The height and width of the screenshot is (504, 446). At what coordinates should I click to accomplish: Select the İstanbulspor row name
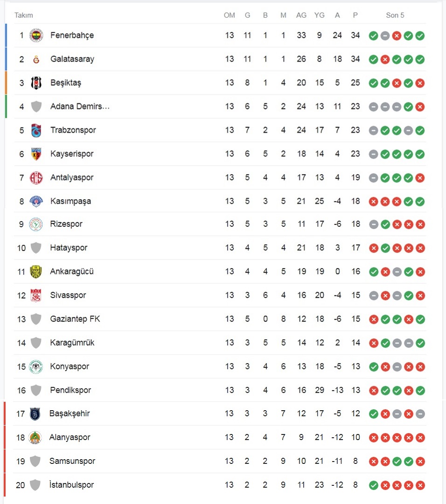tap(71, 485)
